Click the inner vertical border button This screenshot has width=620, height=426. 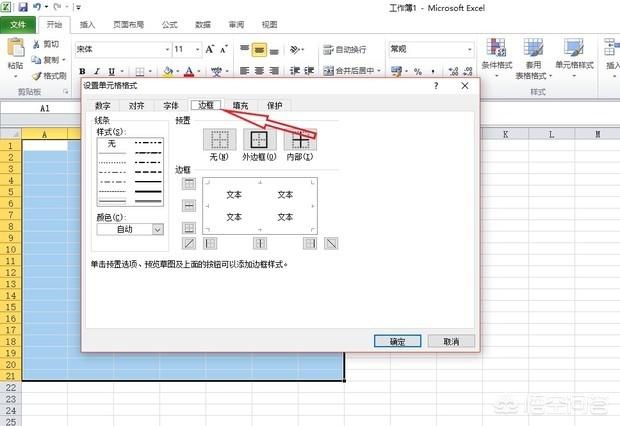(260, 243)
